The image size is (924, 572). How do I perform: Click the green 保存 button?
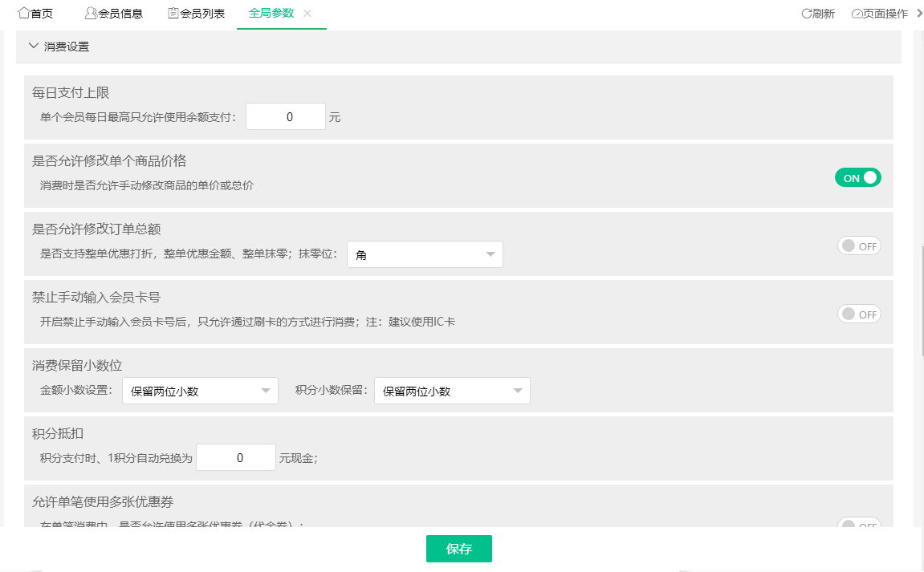pos(458,549)
